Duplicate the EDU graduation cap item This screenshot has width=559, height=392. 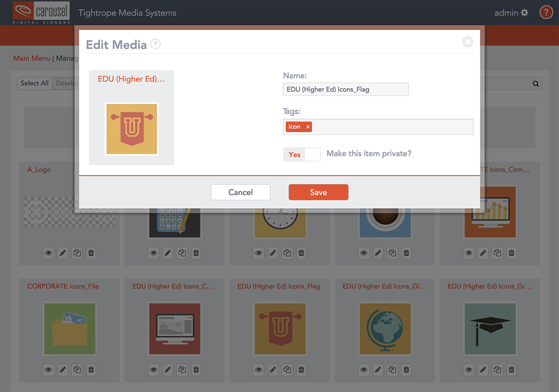pyautogui.click(x=498, y=370)
